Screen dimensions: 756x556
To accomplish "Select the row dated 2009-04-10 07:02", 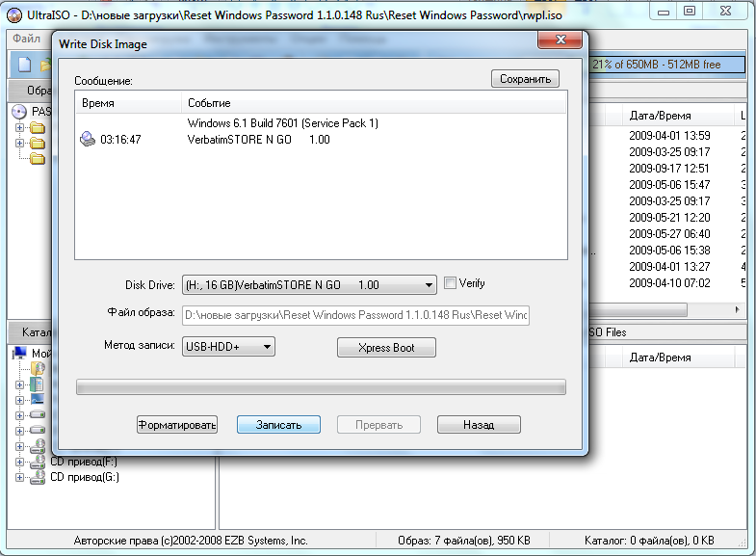I will coord(669,283).
